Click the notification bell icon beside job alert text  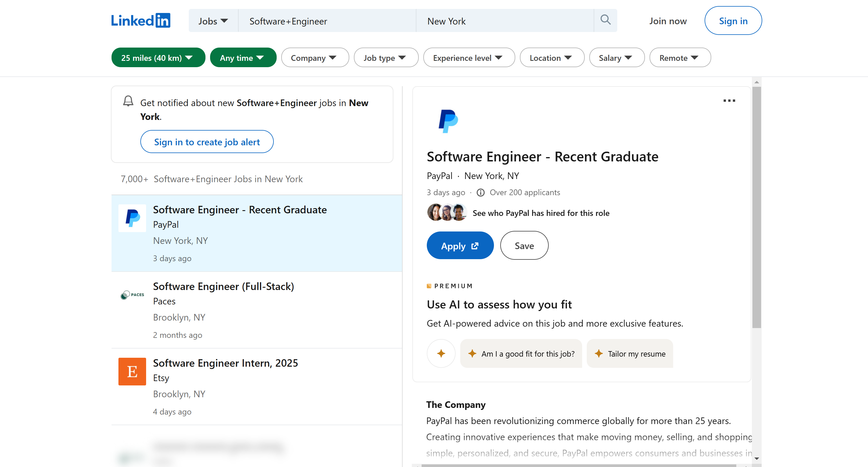coord(128,101)
